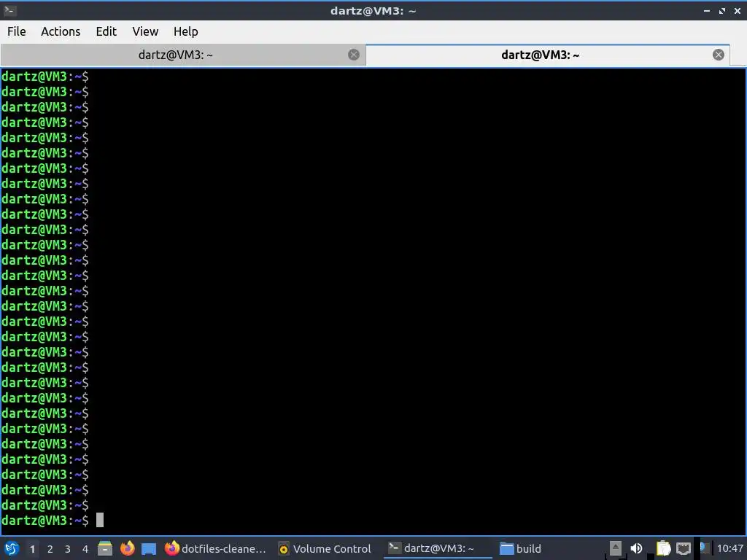
Task: Switch to workspace 3
Action: 68,549
